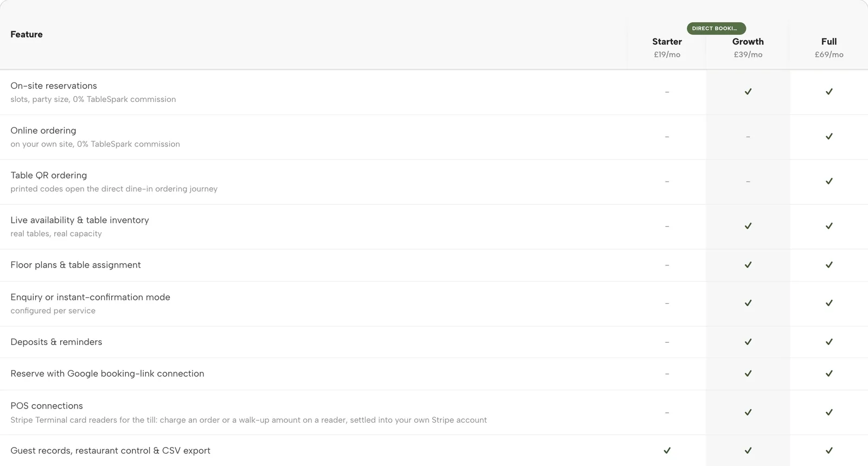
Task: Click Full checkmark for Deposits & reminders
Action: 829,342
